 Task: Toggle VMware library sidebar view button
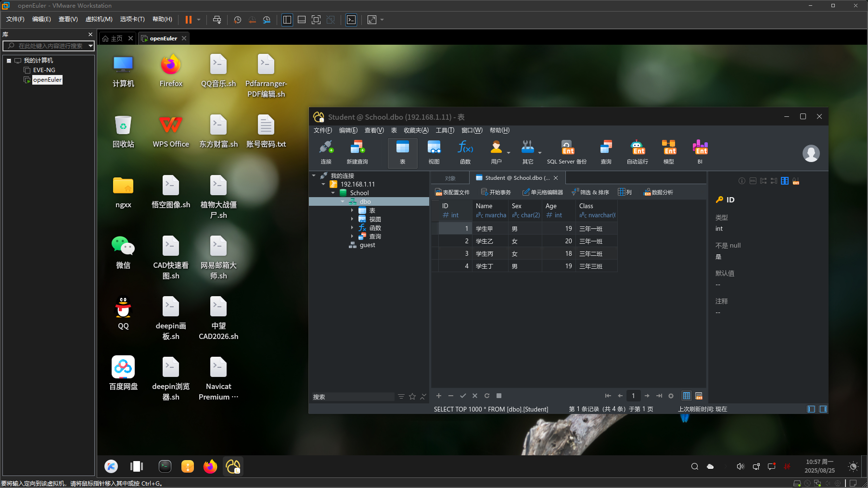tap(287, 20)
